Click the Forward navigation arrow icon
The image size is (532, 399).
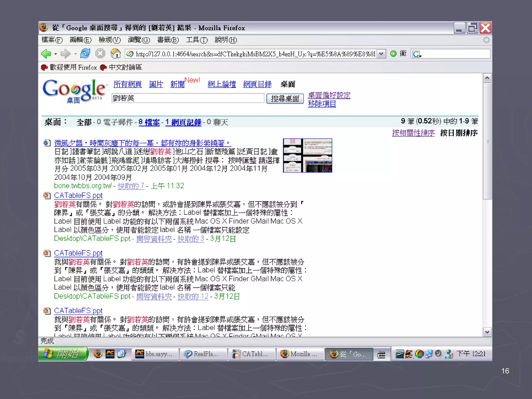[x=65, y=54]
